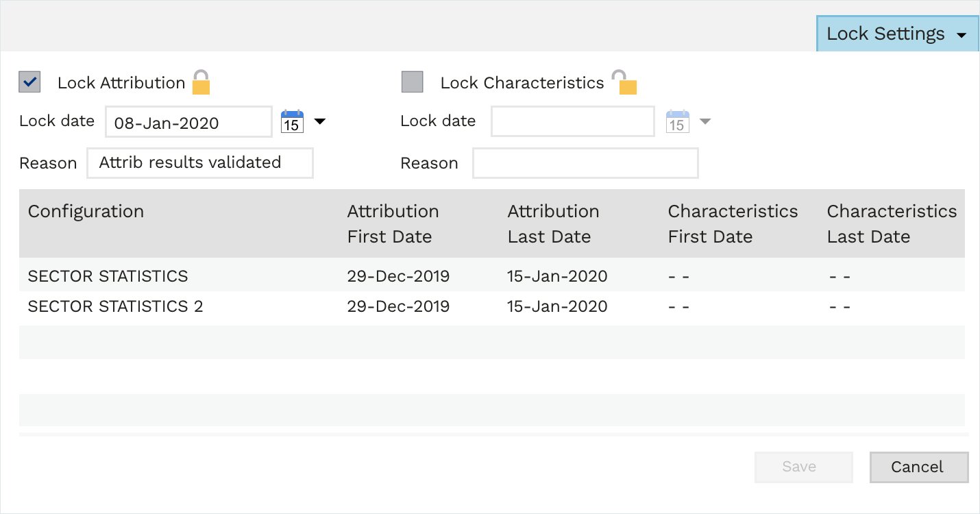Click the Characteristics Lock date input field
The image size is (980, 514).
573,122
